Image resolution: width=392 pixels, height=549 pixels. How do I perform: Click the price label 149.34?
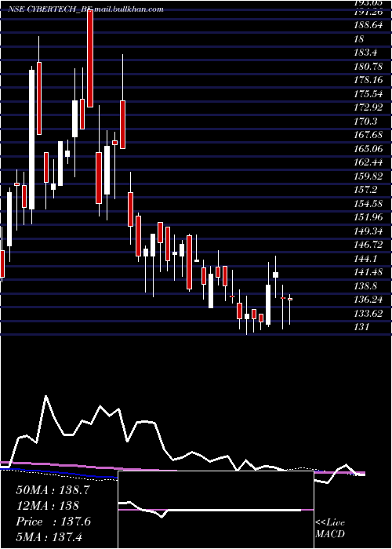coord(369,231)
